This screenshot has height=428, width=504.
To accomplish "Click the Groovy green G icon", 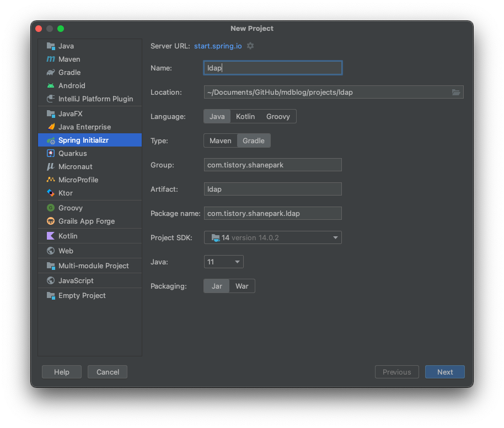I will tap(51, 208).
